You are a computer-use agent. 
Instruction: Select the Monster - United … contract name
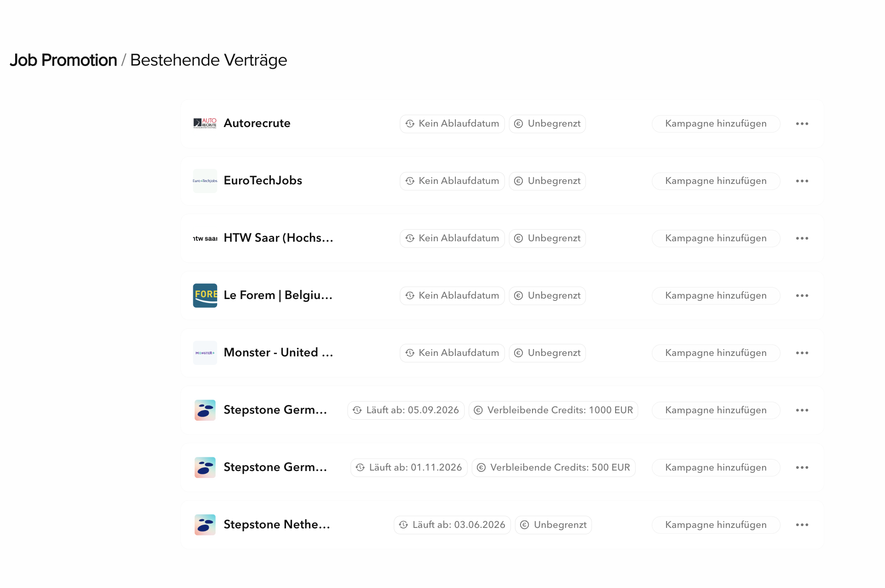coord(279,353)
